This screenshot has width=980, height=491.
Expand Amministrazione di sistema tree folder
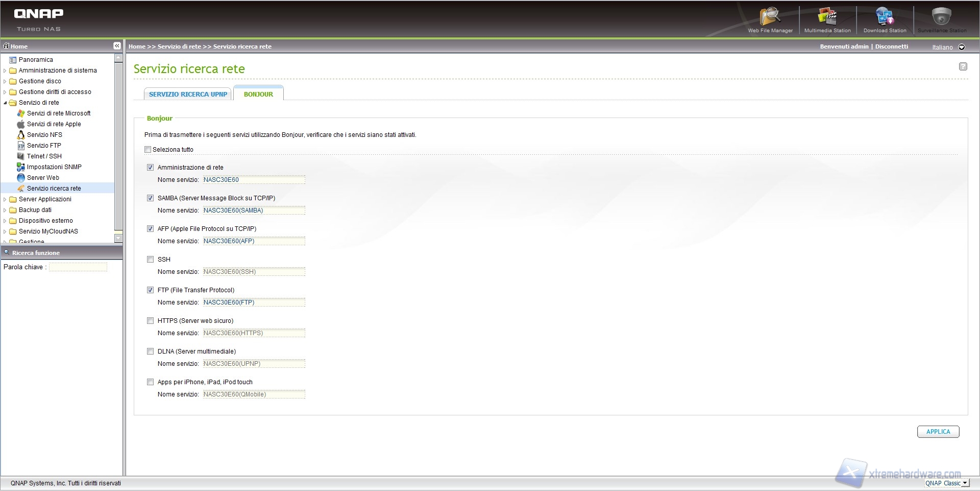(5, 71)
